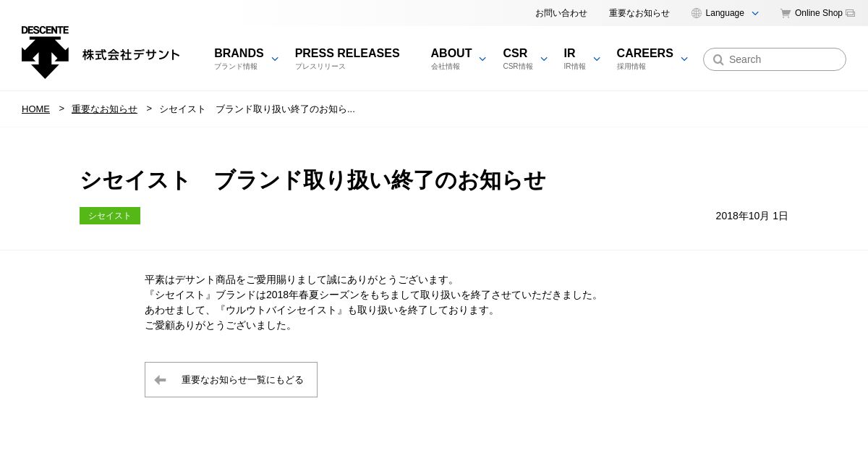Viewport: 868px width, 456px height.
Task: Focus the Search input field
Action: (x=775, y=59)
